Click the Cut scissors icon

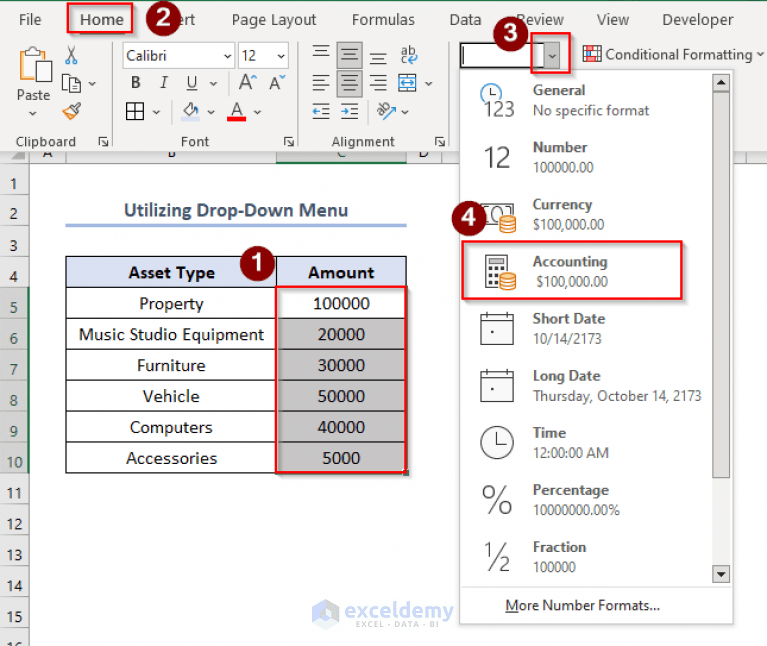[71, 56]
